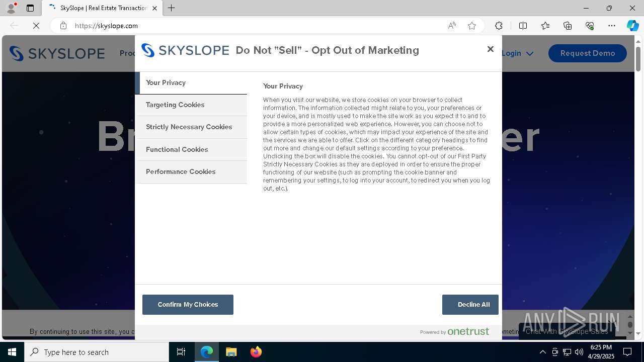The height and width of the screenshot is (362, 644).
Task: Open Firefox from taskbar
Action: coord(256,352)
